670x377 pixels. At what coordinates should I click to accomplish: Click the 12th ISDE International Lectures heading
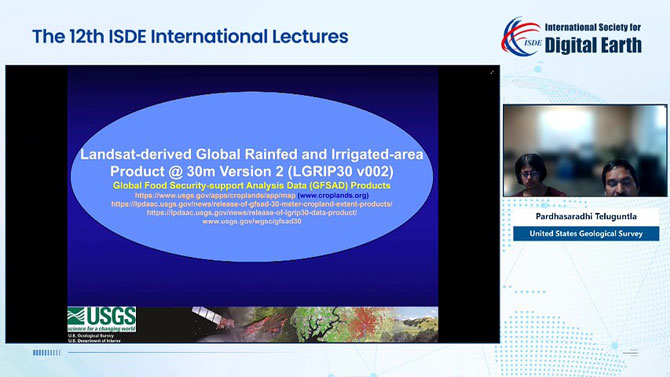point(190,37)
